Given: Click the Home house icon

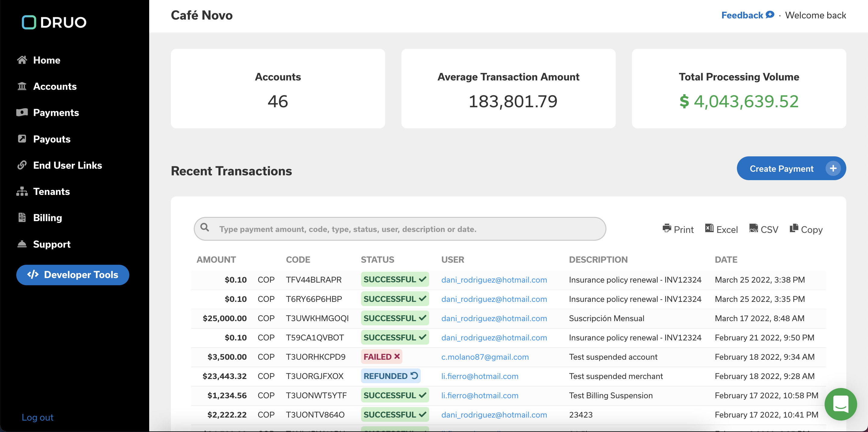Looking at the screenshot, I should [x=22, y=60].
